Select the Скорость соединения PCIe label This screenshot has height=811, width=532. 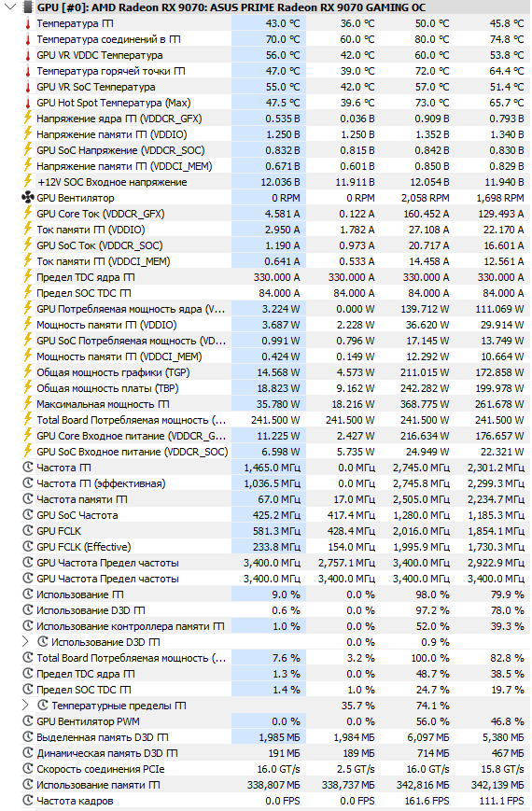[101, 769]
